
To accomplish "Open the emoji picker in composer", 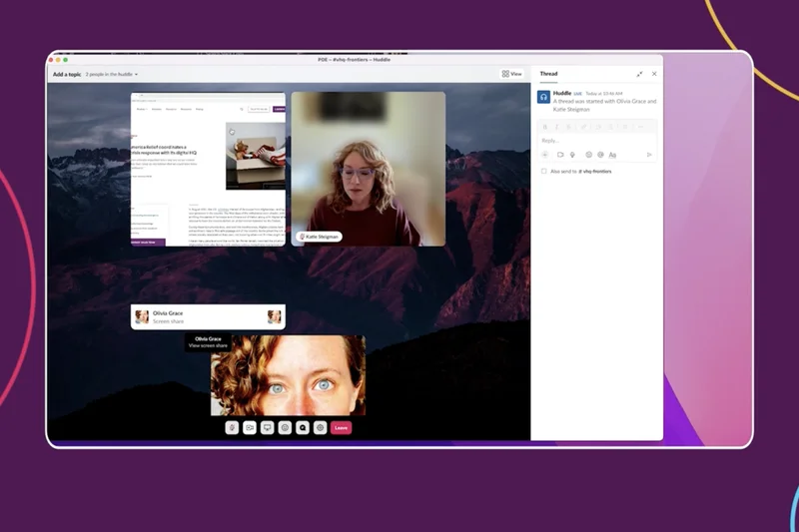I will click(x=588, y=155).
